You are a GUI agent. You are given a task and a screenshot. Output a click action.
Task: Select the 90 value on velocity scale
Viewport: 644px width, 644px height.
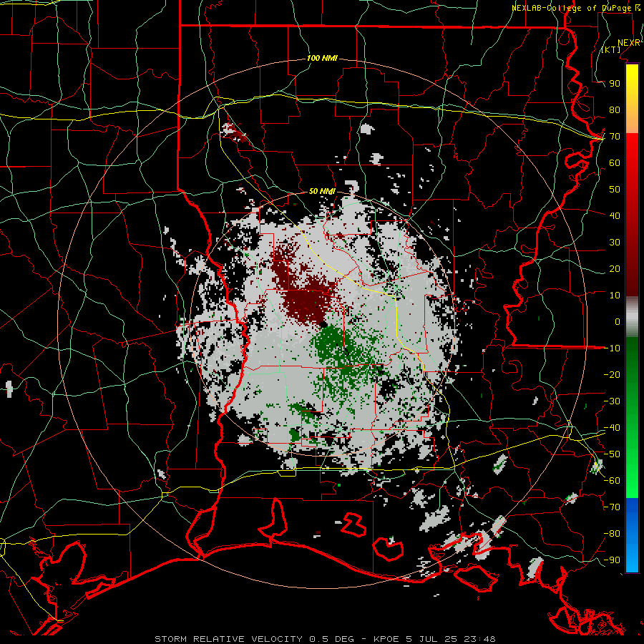click(x=615, y=84)
